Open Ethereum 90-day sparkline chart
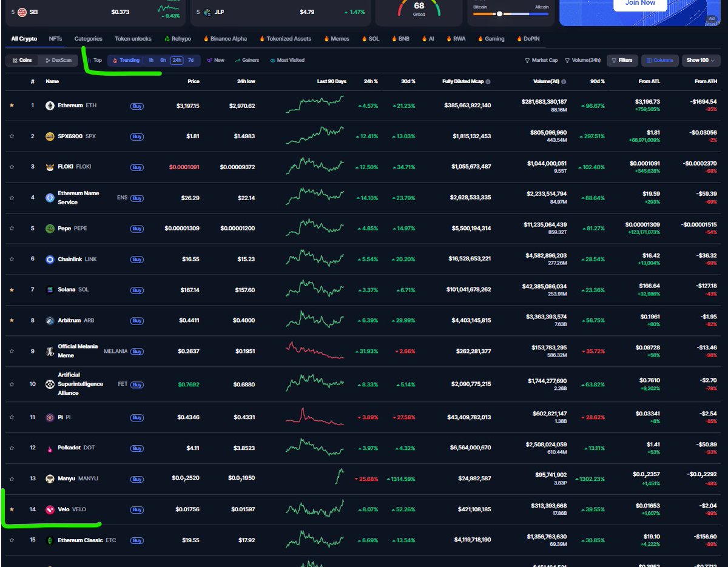 (315, 105)
